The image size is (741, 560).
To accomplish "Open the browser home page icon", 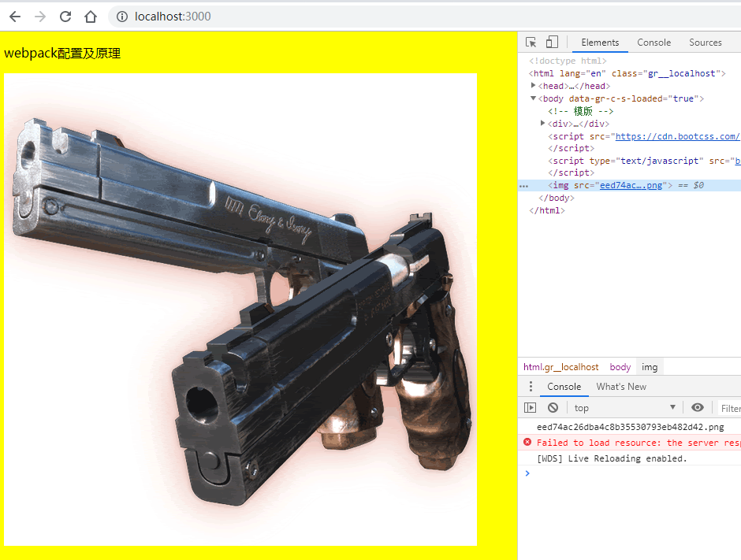I will coord(91,17).
